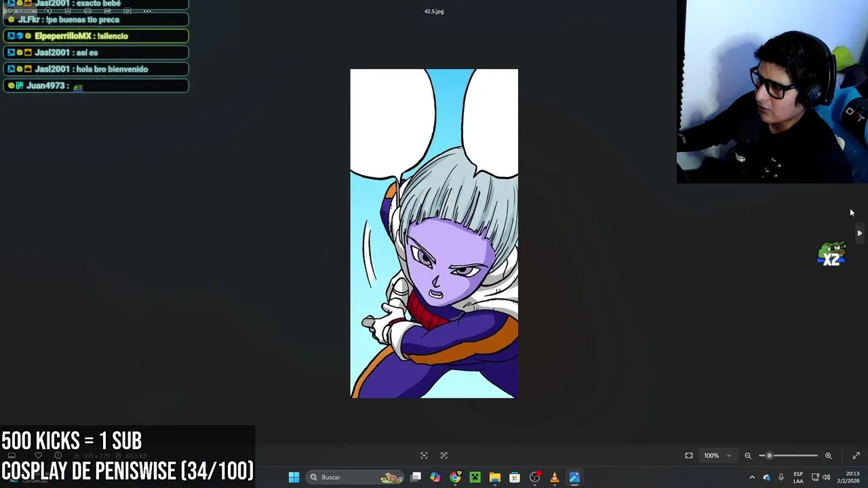Open the Minecraft taskbar icon
Screen dimensions: 868x488
475,477
